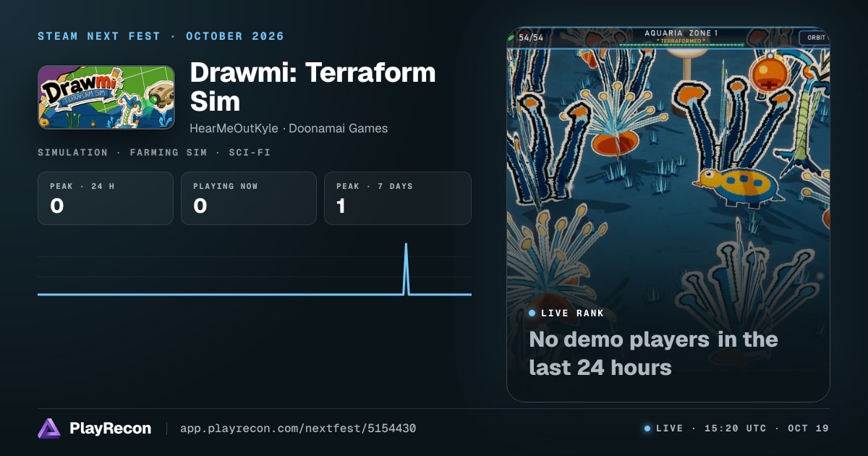Click the HearMeOutKyle · Doonamai Games credit line
The height and width of the screenshot is (456, 868).
click(x=289, y=128)
